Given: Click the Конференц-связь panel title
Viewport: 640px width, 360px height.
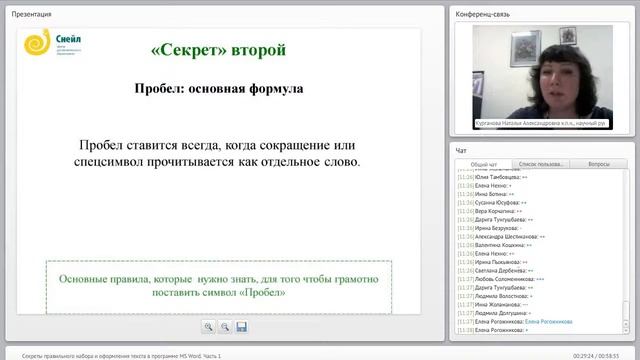Looking at the screenshot, I should (x=482, y=14).
